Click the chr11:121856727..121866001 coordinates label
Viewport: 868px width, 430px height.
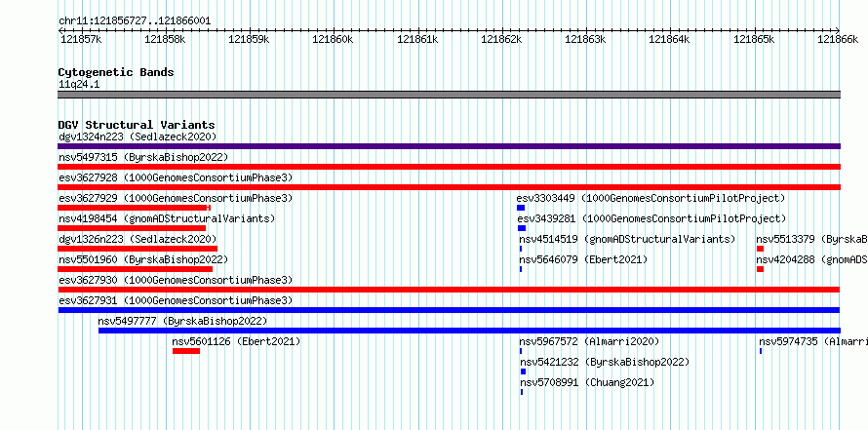135,21
